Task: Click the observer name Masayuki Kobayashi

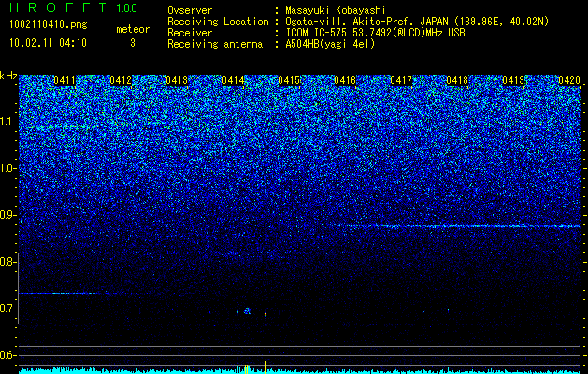Action: tap(336, 10)
